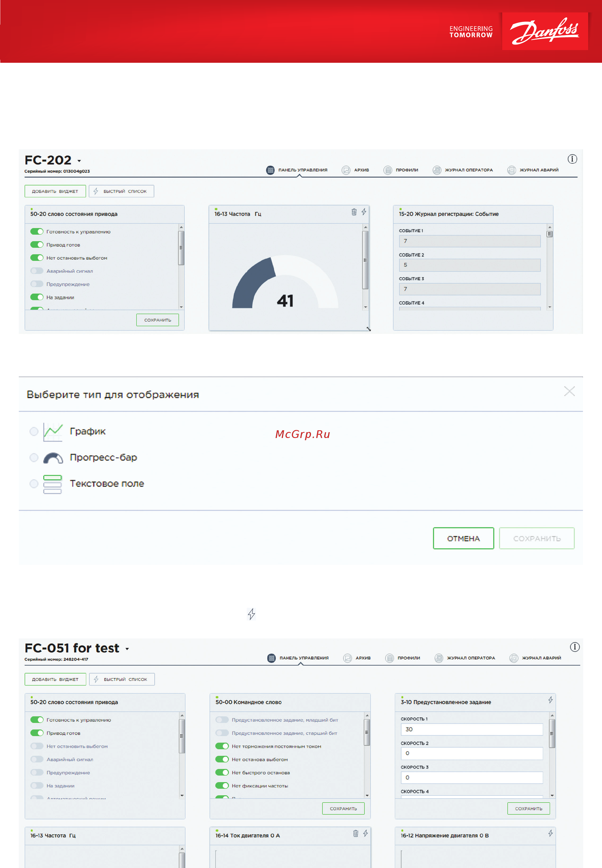Click the Текстовое поле icon in dialog
Image resolution: width=602 pixels, height=868 pixels.
point(53,484)
